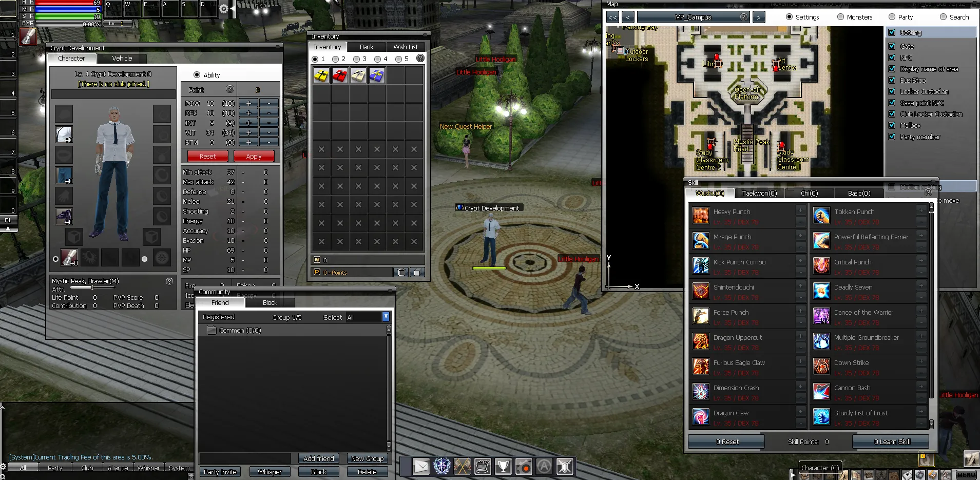The image size is (980, 480).
Task: Uncheck the Bus Stop map checkbox
Action: click(892, 80)
